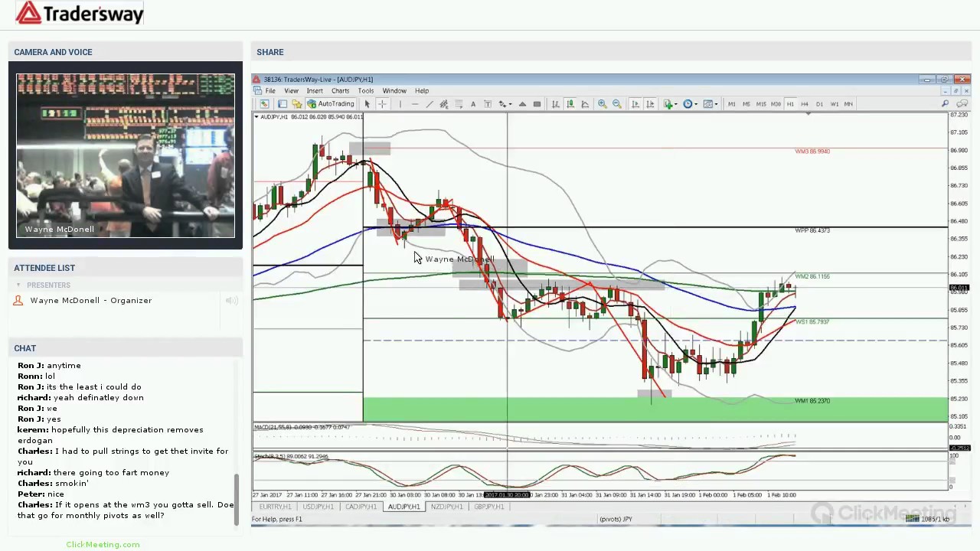Select the triangle shape tool
The image size is (980, 551).
coord(522,104)
